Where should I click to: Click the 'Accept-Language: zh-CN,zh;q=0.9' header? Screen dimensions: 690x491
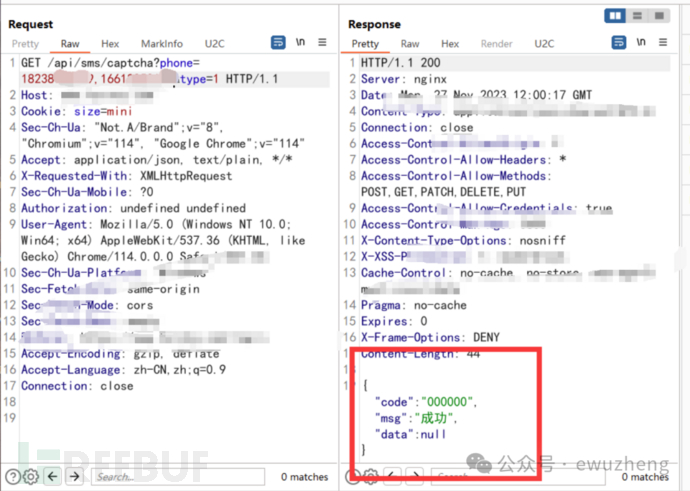point(123,370)
